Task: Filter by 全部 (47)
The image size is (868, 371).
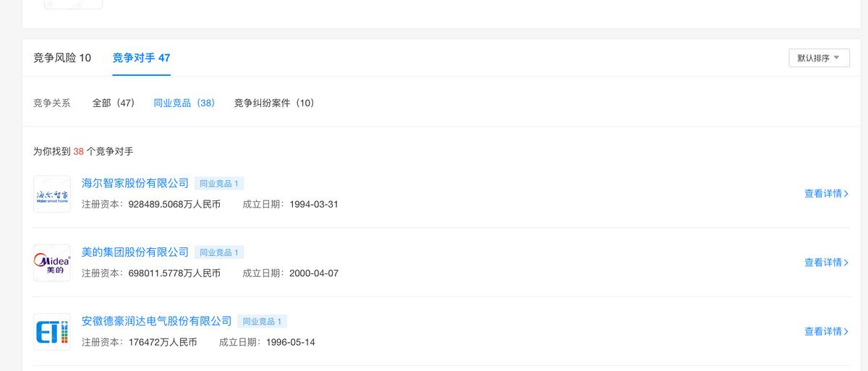Action: coord(114,103)
